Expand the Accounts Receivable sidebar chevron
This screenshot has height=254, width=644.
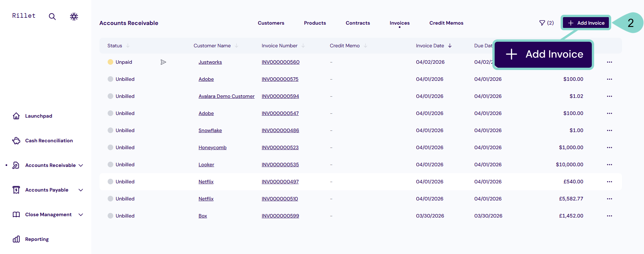[81, 165]
